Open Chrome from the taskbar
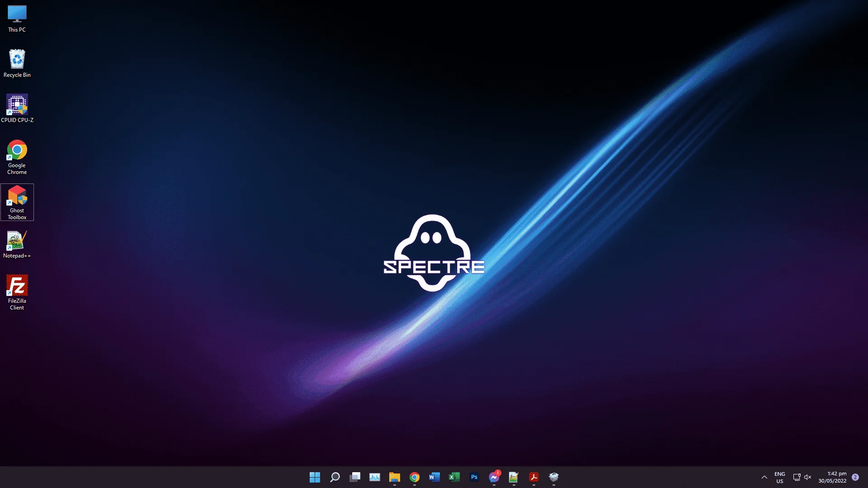 click(x=415, y=477)
